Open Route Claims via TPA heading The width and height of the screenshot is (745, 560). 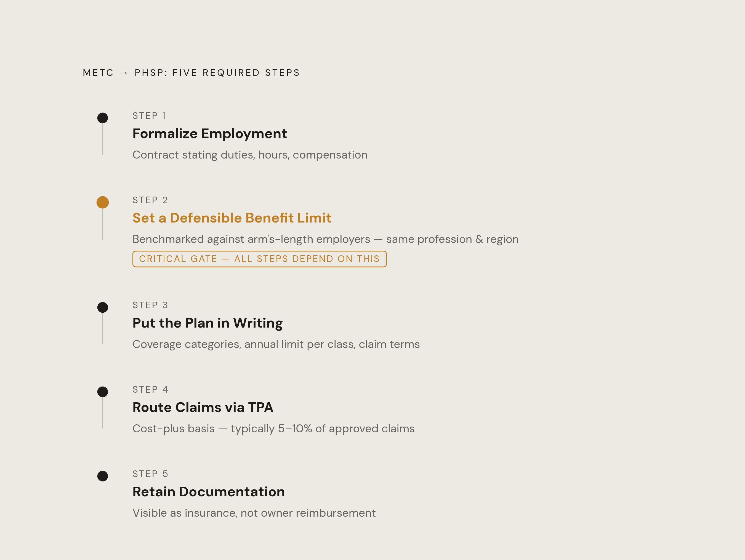coord(203,408)
